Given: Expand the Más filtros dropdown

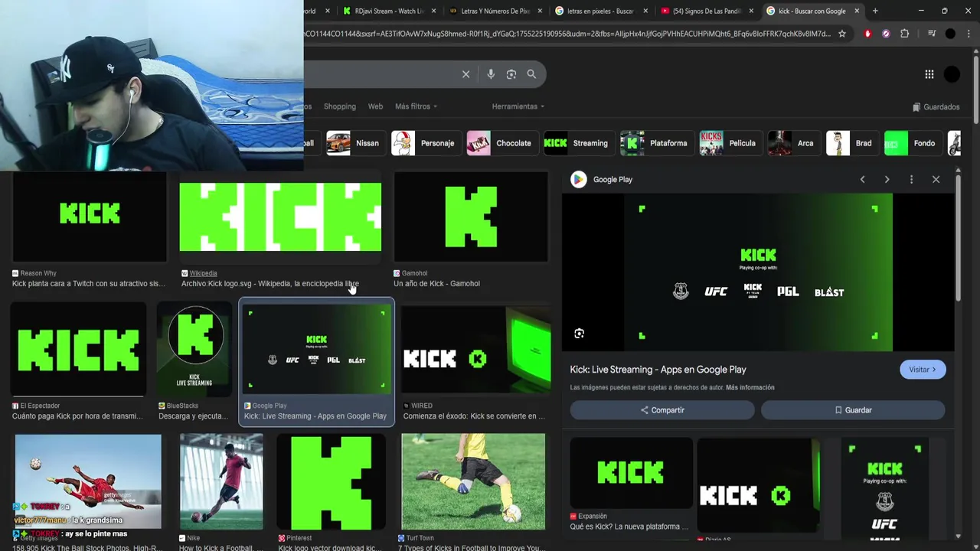Looking at the screenshot, I should click(x=416, y=106).
